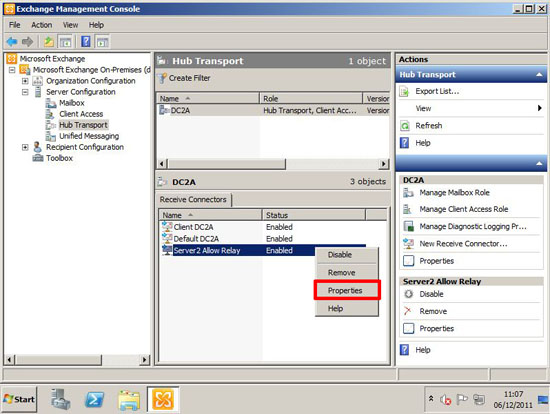Click server list horizontal scrollbar right arrow
Screen dimensions: 550x414
[x=384, y=164]
